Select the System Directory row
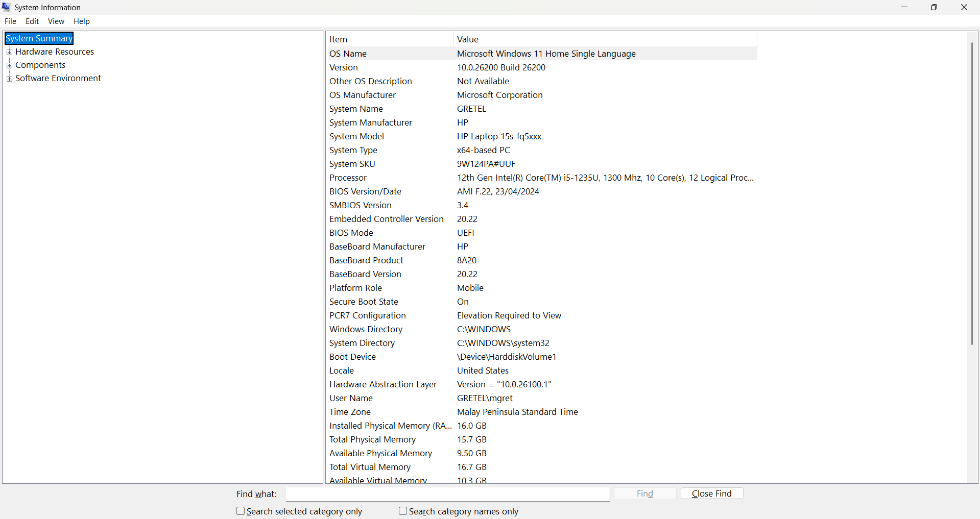980x519 pixels. click(x=541, y=343)
